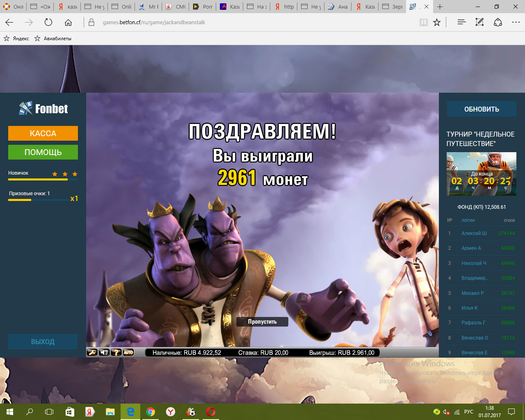The image size is (525, 420).
Task: Reload page with browser refresh icon
Action: click(48, 23)
